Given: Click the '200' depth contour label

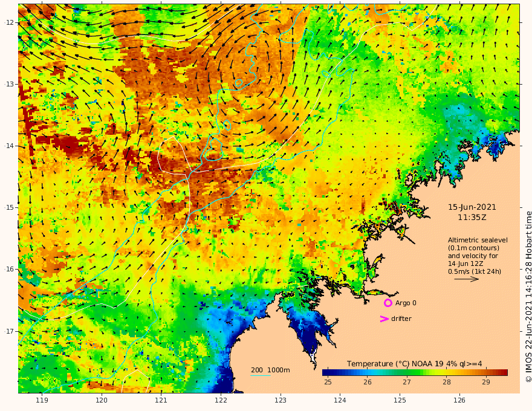Looking at the screenshot, I should pos(257,370).
